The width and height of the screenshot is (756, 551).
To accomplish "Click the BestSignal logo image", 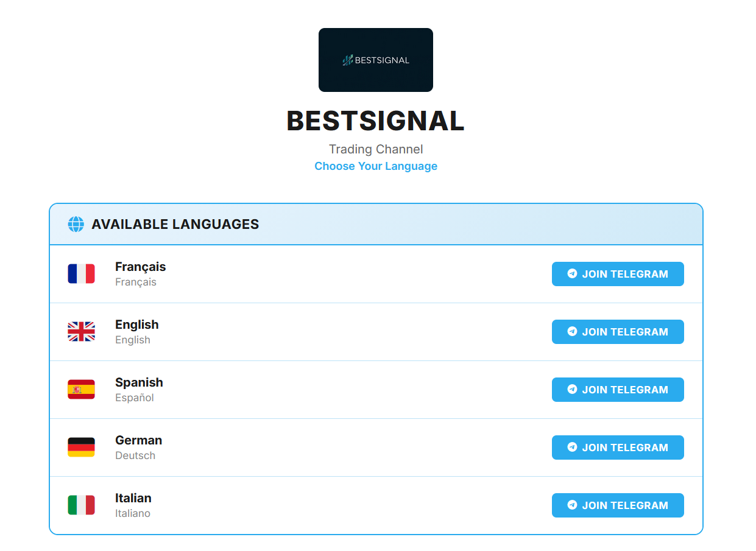I will (x=375, y=59).
